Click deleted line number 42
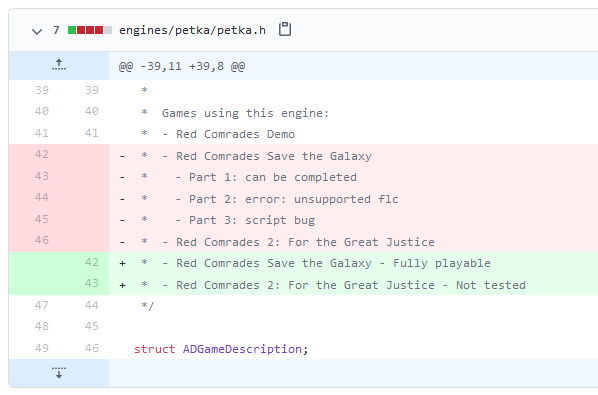 (42, 154)
